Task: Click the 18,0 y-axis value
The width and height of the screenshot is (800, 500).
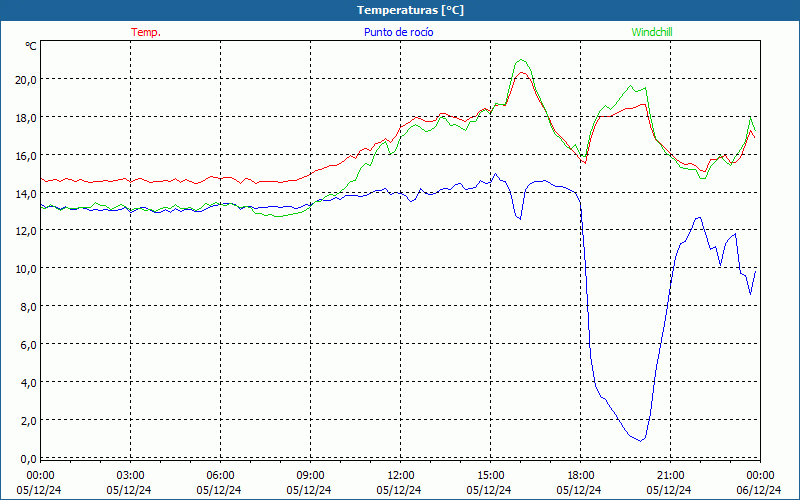Action: (x=26, y=118)
